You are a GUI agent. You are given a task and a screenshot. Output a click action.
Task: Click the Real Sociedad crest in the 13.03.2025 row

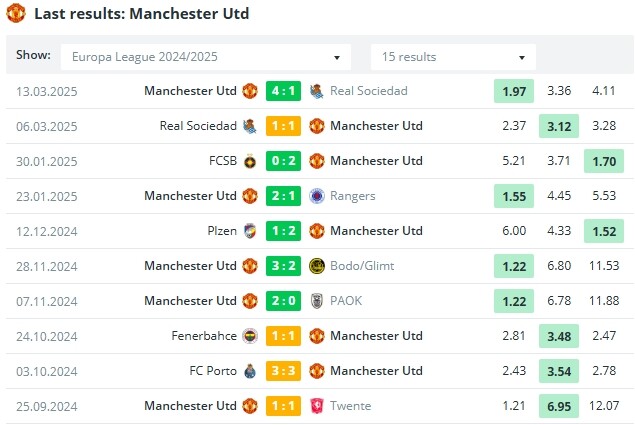317,91
